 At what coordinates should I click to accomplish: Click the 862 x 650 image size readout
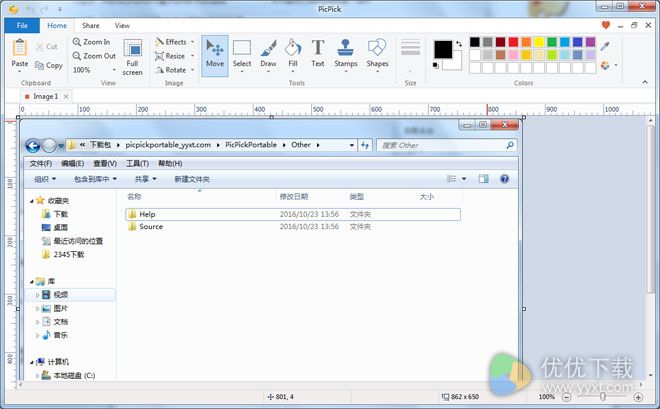click(460, 397)
